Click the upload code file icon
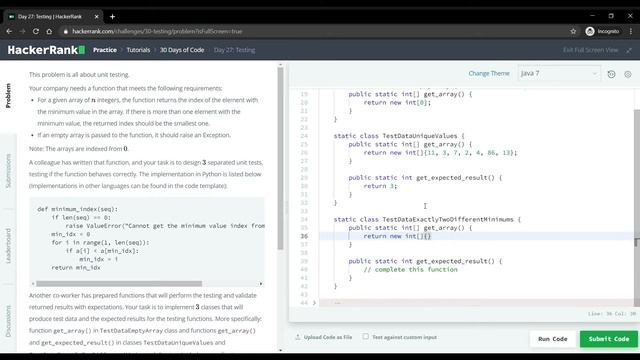 (x=298, y=337)
